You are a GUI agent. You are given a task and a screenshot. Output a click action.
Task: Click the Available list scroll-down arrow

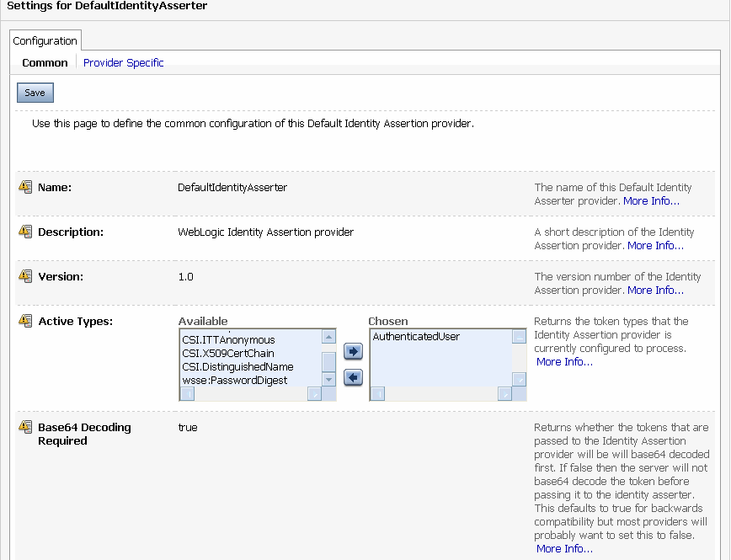(328, 379)
